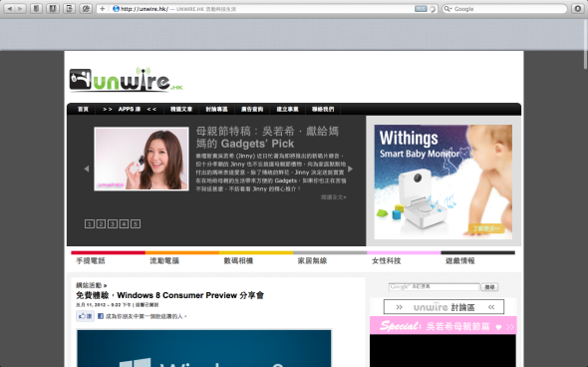The image size is (588, 367).
Task: Open 遊戲情報 category tab
Action: tap(460, 261)
